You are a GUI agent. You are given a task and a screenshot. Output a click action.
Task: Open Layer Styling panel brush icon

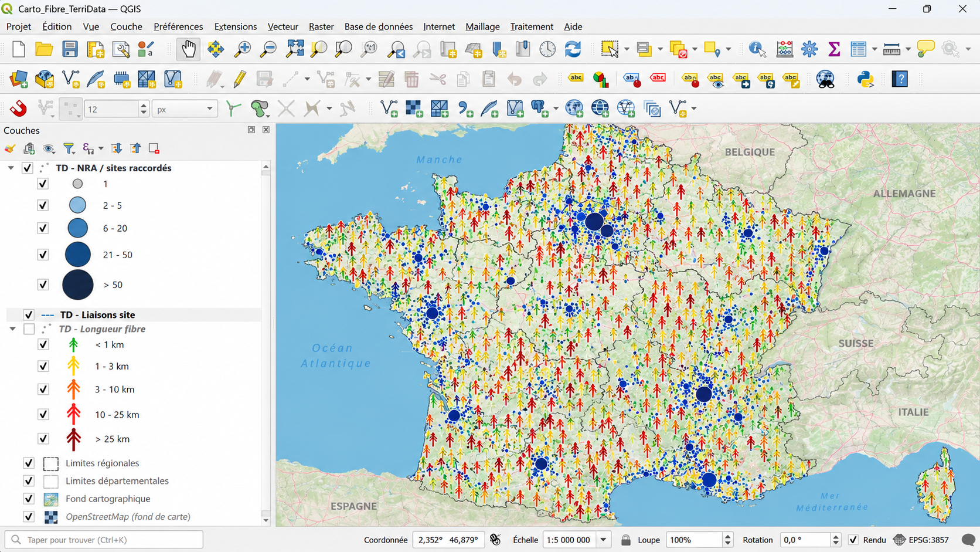[x=10, y=148]
